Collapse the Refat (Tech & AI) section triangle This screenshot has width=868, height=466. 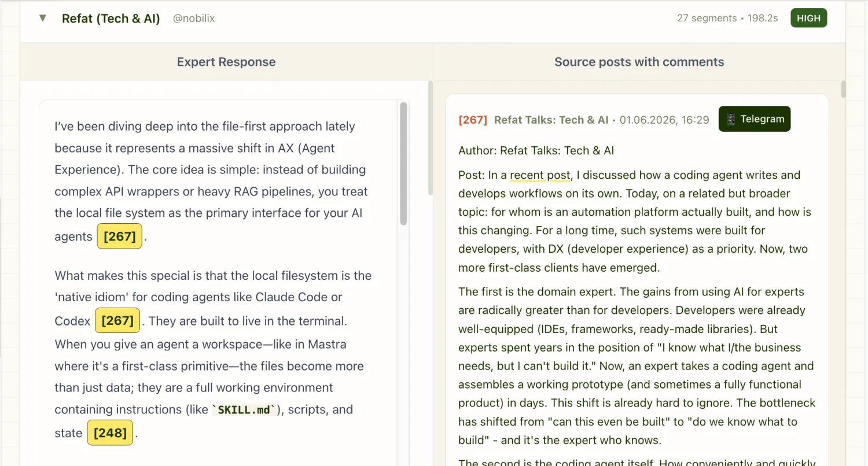42,18
